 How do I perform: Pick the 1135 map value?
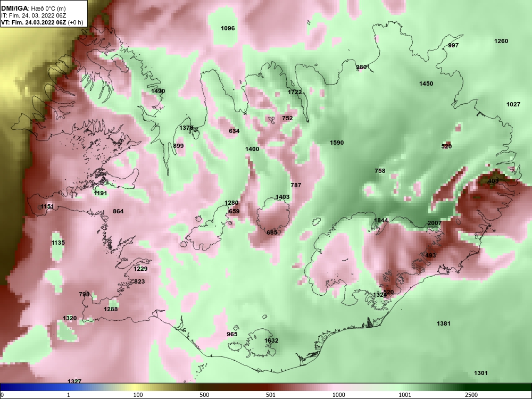point(58,243)
